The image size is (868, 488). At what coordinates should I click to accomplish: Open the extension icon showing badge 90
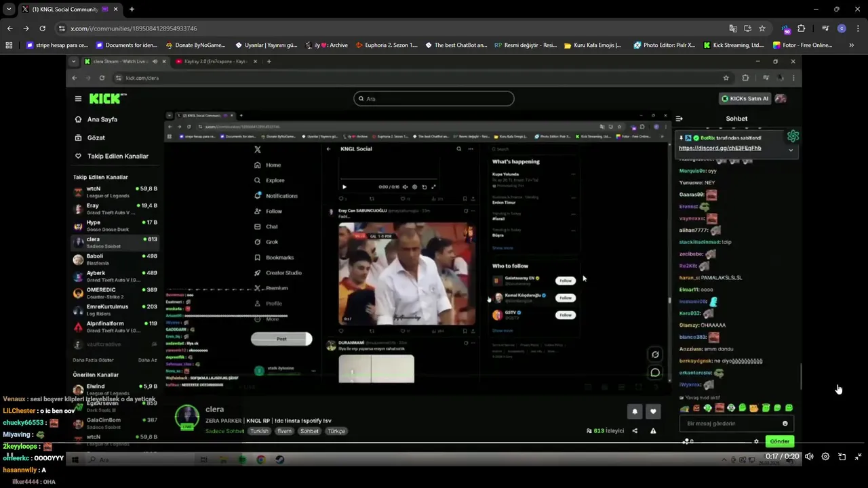[x=786, y=29]
